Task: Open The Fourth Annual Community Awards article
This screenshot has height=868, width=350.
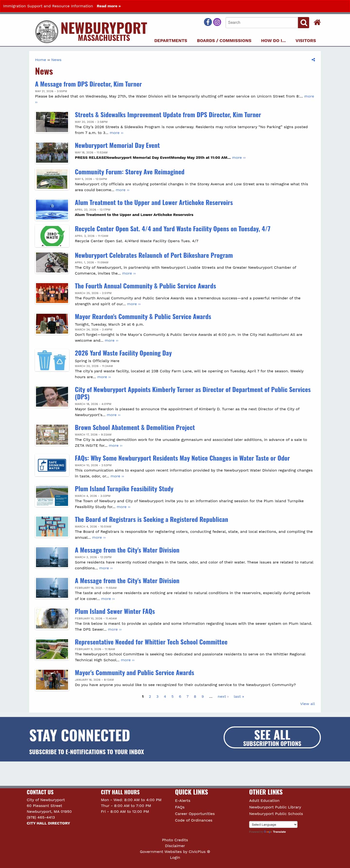Action: click(x=145, y=286)
